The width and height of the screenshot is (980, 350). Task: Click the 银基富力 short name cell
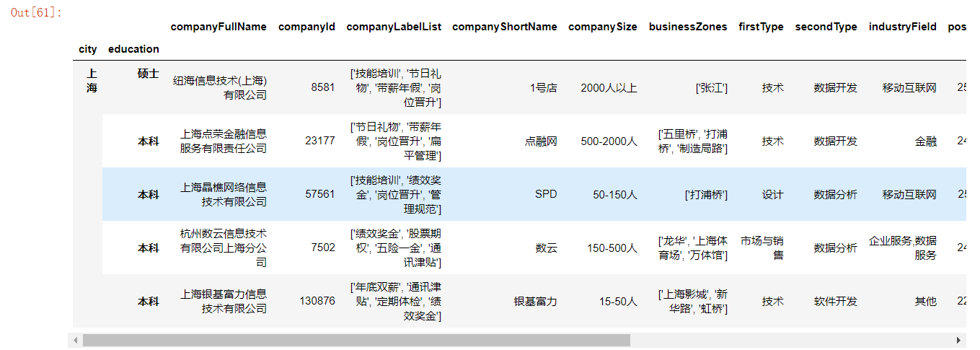535,302
